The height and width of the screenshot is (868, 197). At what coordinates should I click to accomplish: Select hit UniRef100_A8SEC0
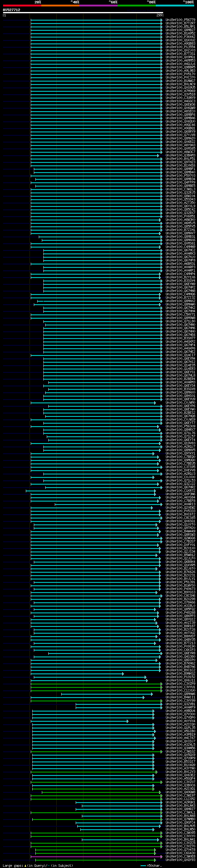180,111
